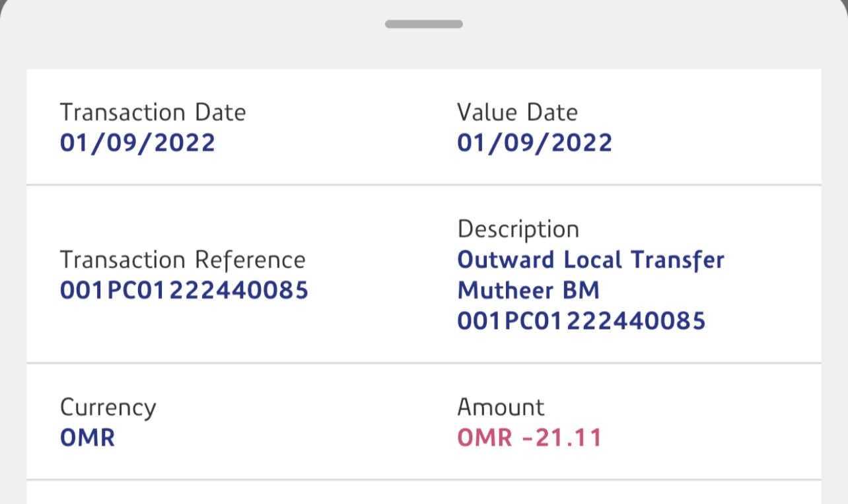
Task: Tap the 'Transaction Reference' label
Action: pos(182,260)
